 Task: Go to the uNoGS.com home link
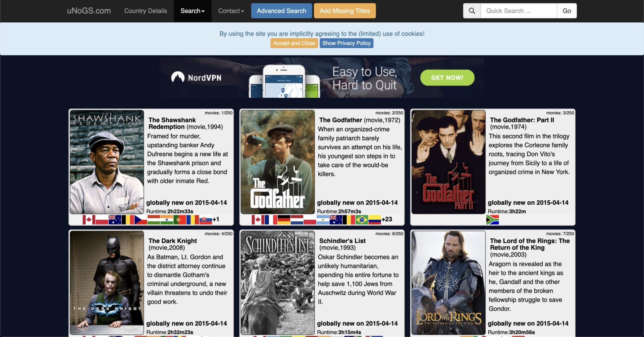(x=89, y=11)
